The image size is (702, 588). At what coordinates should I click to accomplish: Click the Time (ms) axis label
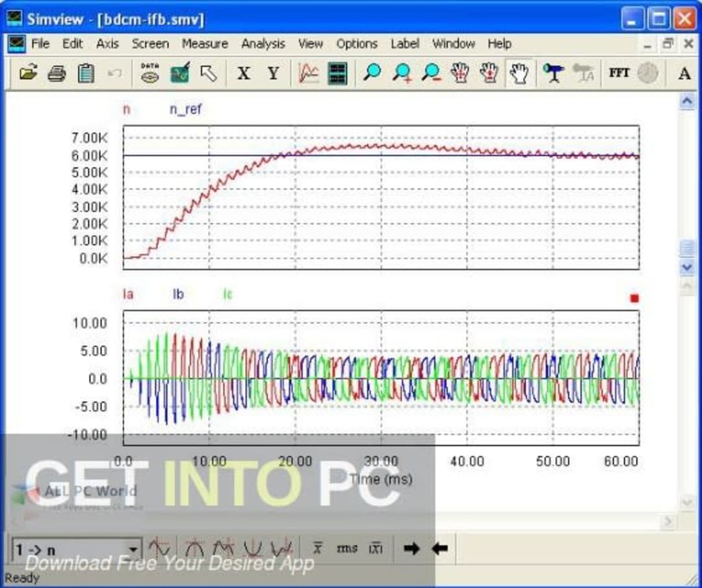click(380, 479)
